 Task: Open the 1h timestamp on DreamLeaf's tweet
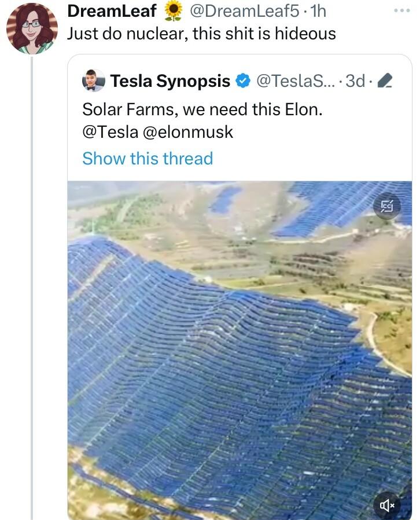319,10
